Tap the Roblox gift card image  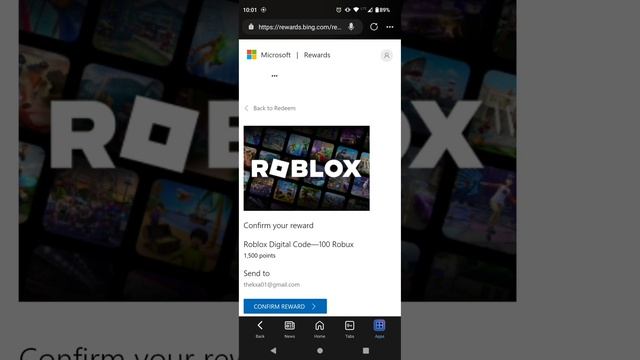tap(307, 168)
